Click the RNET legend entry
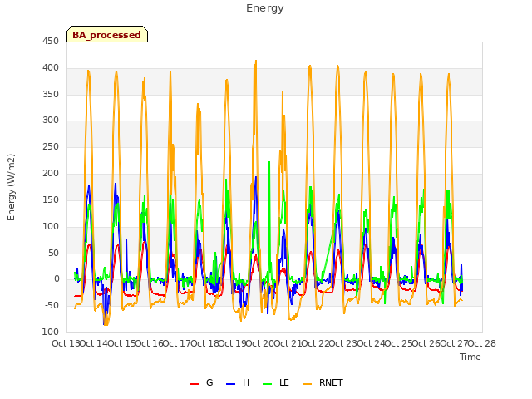The image size is (532, 399). tap(323, 382)
